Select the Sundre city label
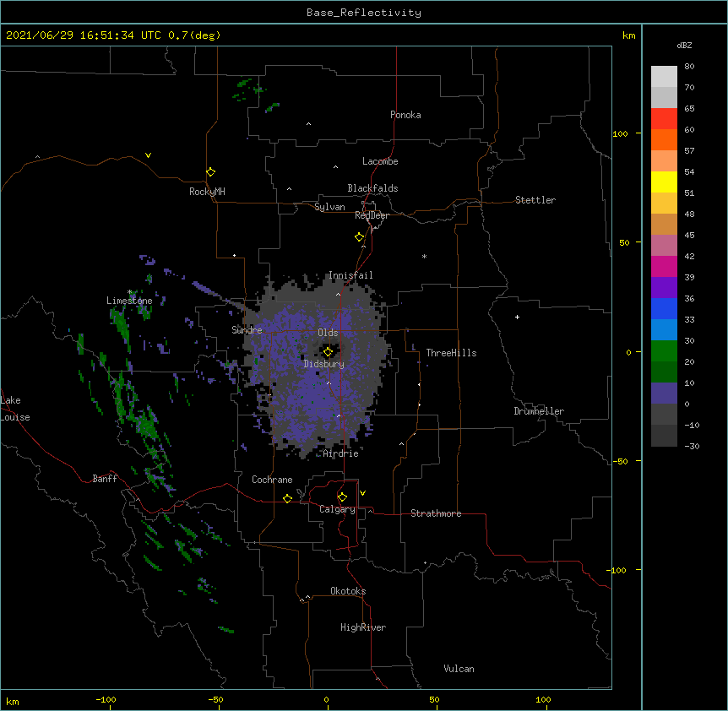This screenshot has height=711, width=728. click(247, 330)
